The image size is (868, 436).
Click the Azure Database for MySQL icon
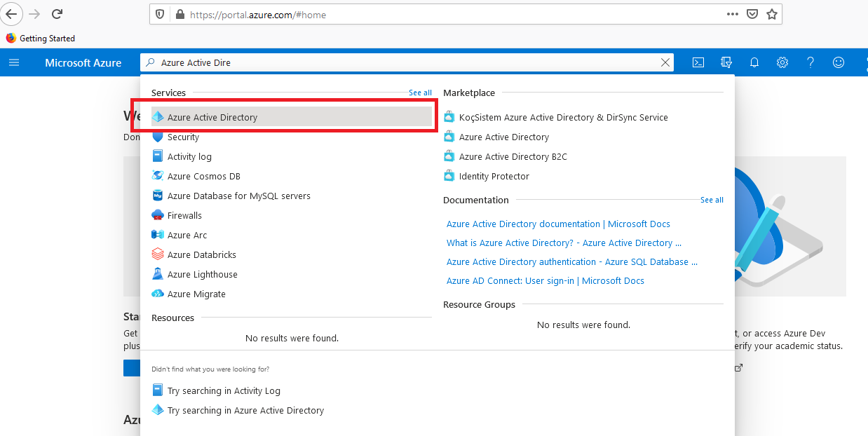click(x=158, y=196)
